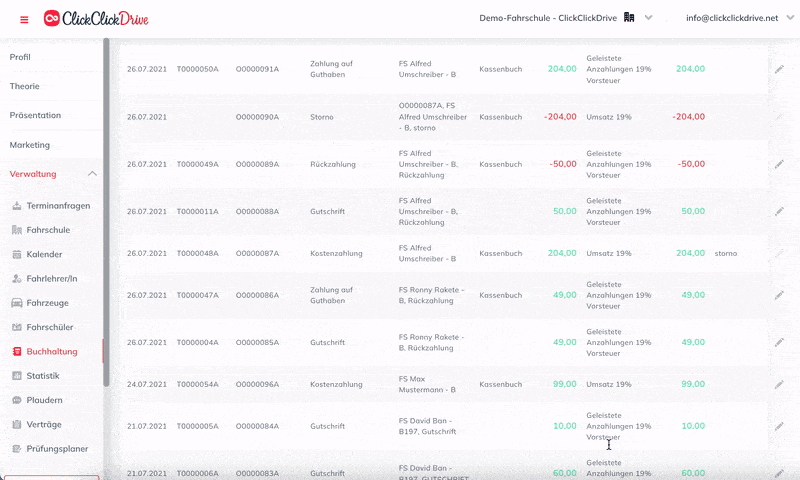This screenshot has height=480, width=800.
Task: Click the Plaudern chat icon
Action: 17,400
